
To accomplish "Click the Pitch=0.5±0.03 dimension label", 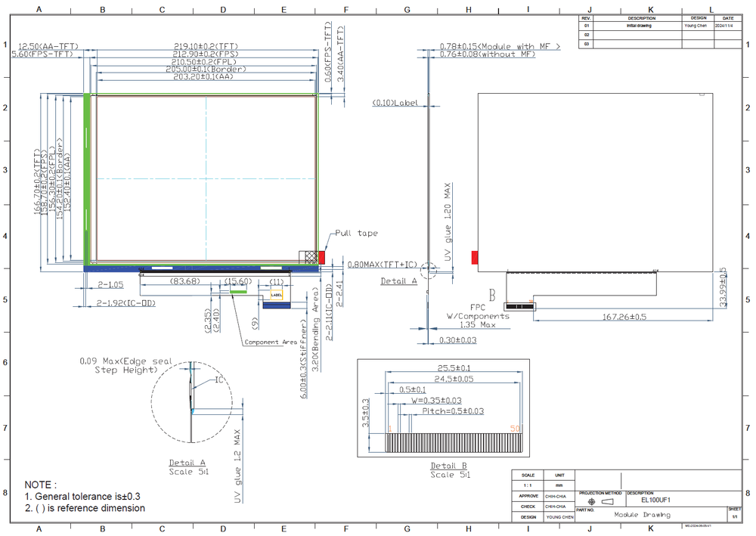I will [453, 411].
